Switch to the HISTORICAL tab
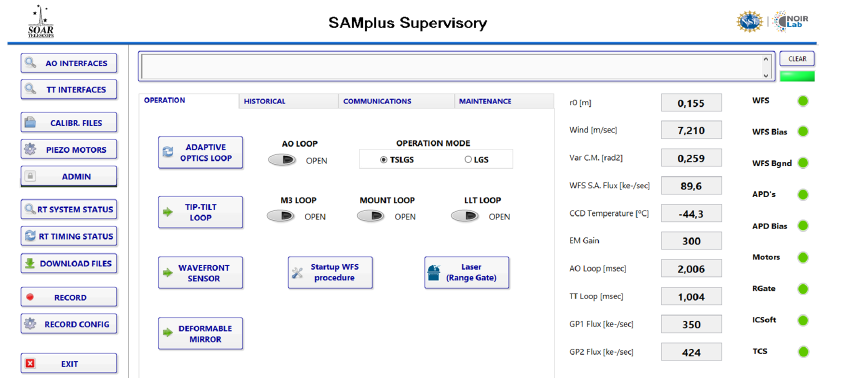 (289, 101)
